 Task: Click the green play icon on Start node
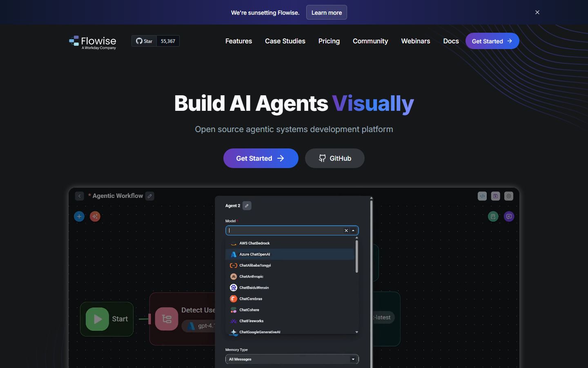97,319
